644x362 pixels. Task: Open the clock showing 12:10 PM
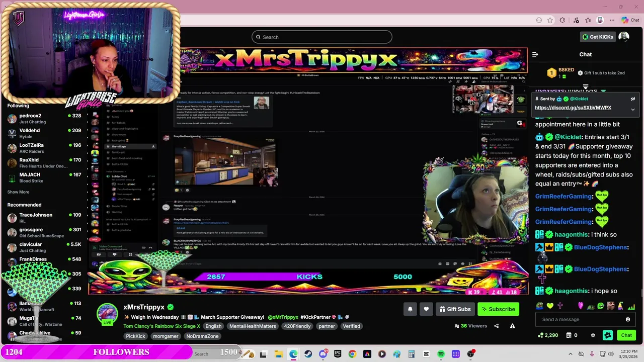tap(627, 354)
